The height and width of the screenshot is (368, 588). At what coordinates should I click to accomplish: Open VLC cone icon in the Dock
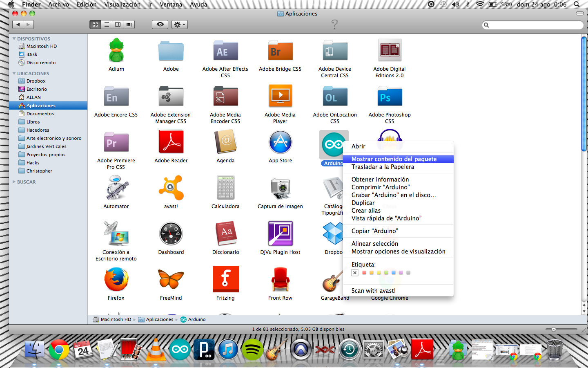[x=156, y=350]
